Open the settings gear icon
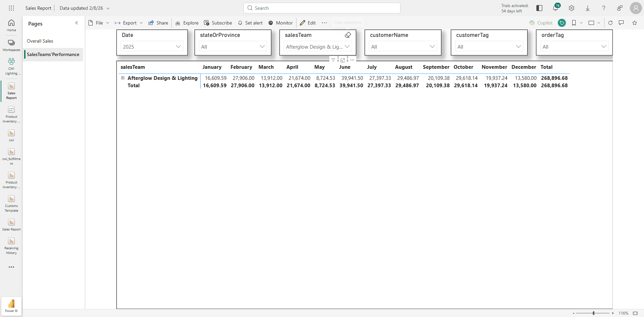 (572, 8)
